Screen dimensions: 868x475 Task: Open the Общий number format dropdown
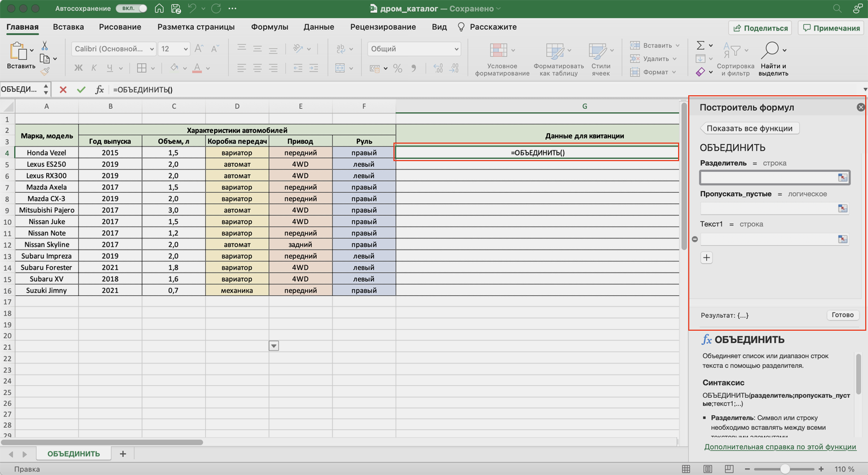point(414,49)
